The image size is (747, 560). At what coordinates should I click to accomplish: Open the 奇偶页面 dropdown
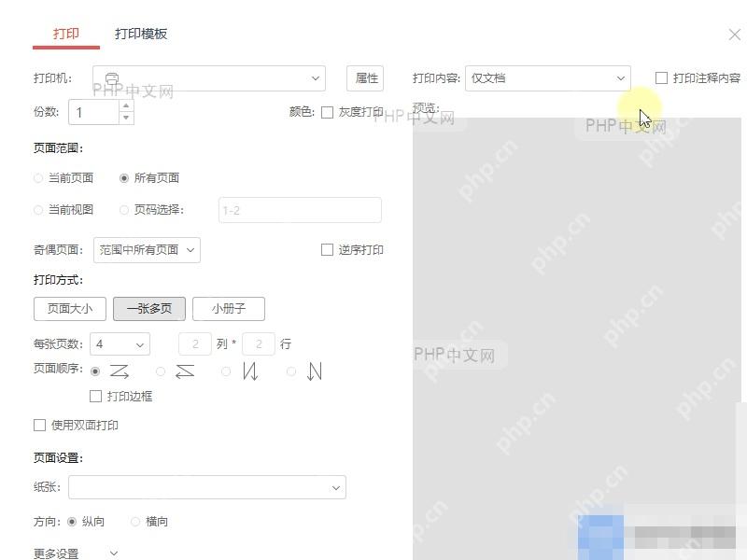tap(147, 250)
